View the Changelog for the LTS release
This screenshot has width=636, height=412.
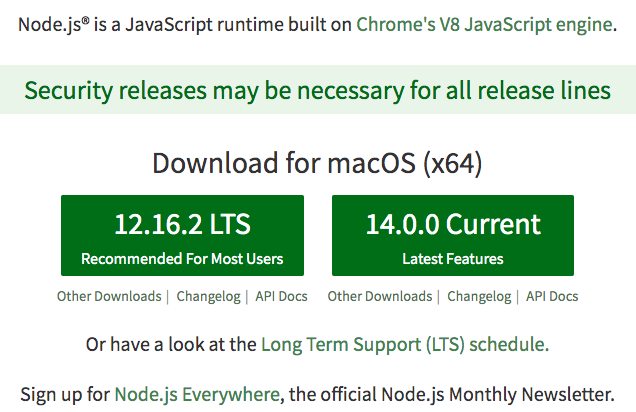click(x=208, y=296)
